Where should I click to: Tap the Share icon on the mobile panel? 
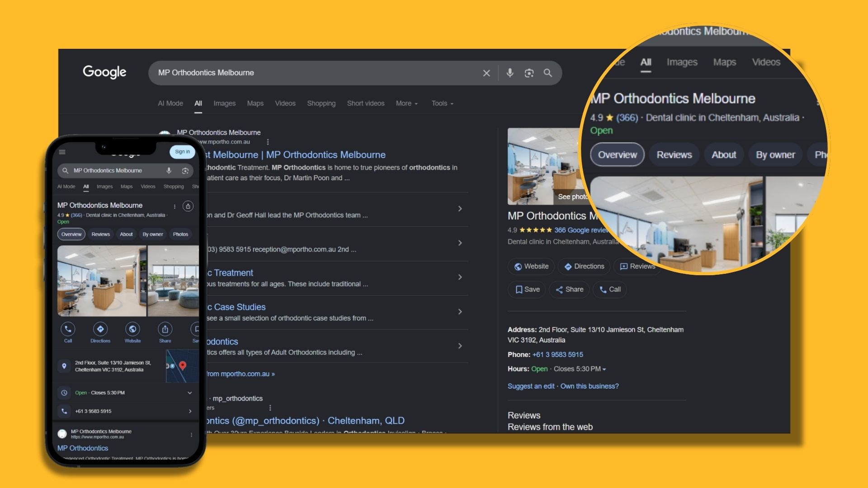(x=165, y=329)
